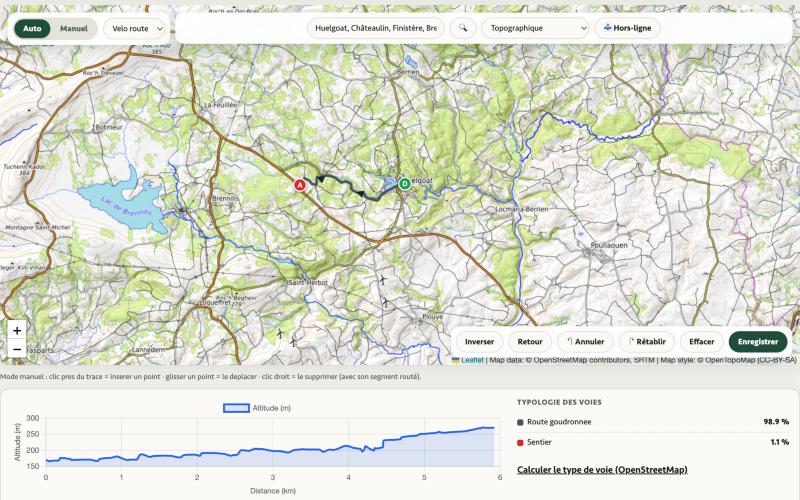Click the Botmeur label on map
This screenshot has height=500, width=800.
click(108, 127)
